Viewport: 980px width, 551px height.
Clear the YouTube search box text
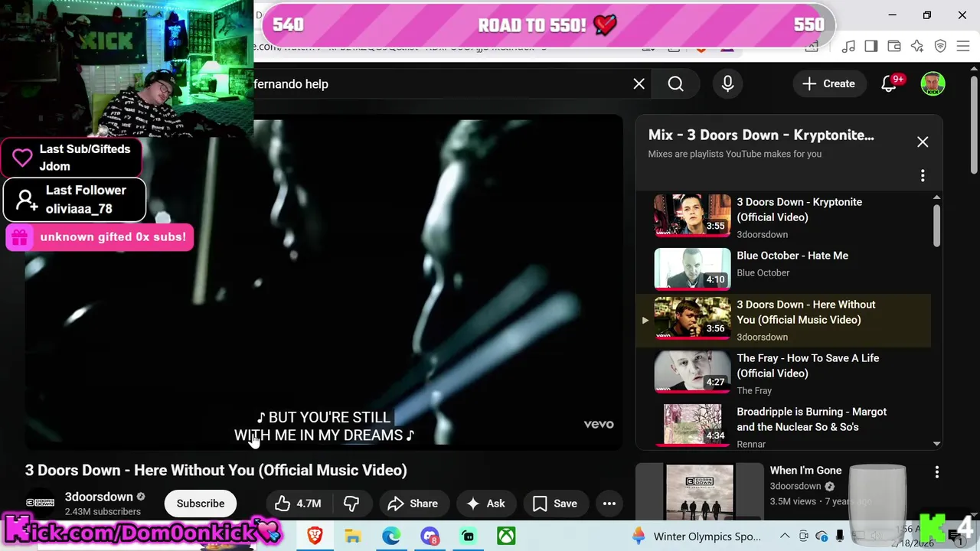(639, 84)
